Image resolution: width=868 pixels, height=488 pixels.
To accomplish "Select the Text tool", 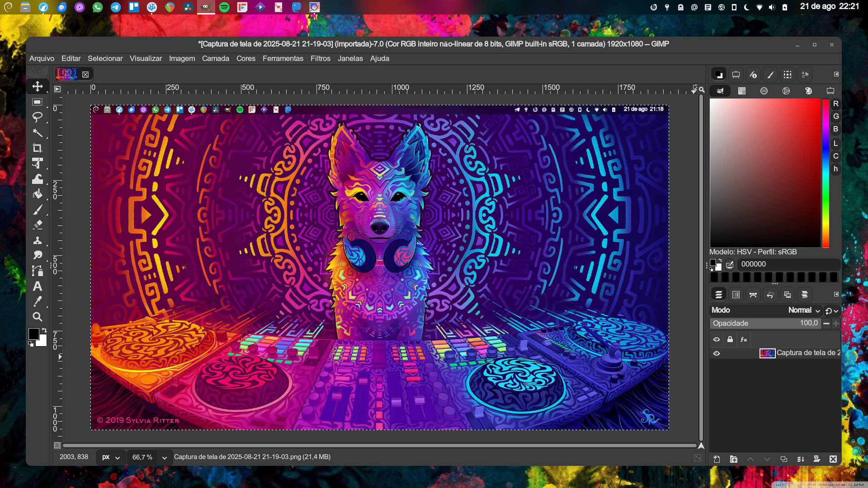I will pos(38,286).
